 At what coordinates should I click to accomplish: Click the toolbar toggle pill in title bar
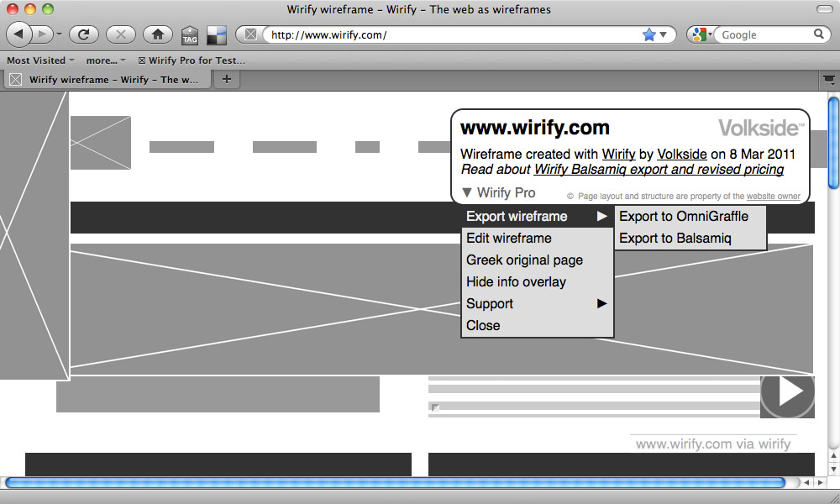click(x=825, y=9)
